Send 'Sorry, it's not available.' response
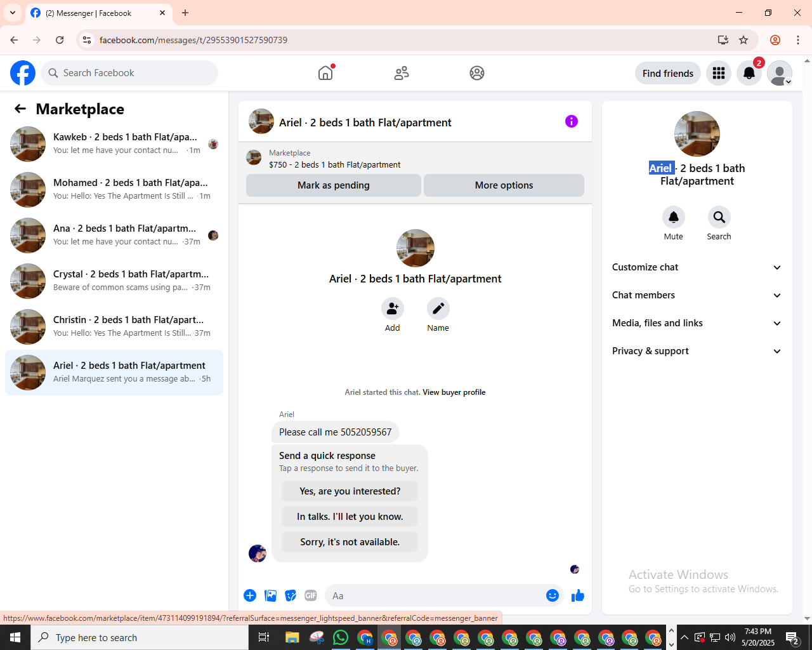The width and height of the screenshot is (812, 650). click(350, 542)
